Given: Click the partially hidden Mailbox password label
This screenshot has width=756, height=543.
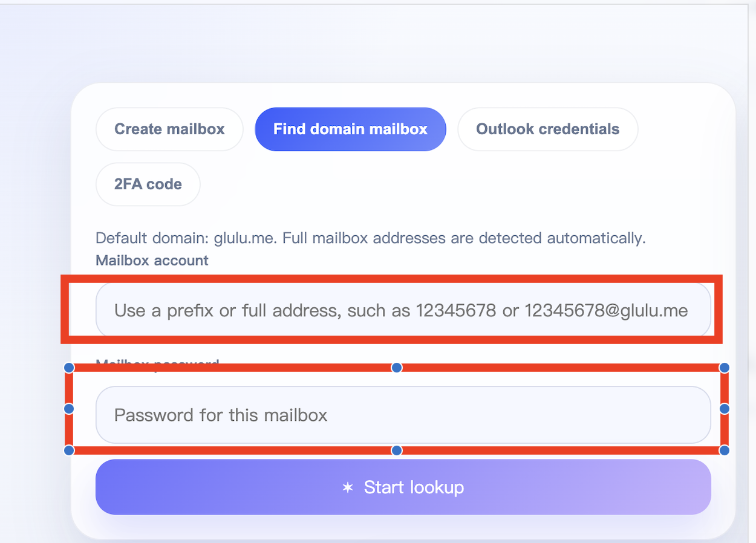Looking at the screenshot, I should (157, 362).
